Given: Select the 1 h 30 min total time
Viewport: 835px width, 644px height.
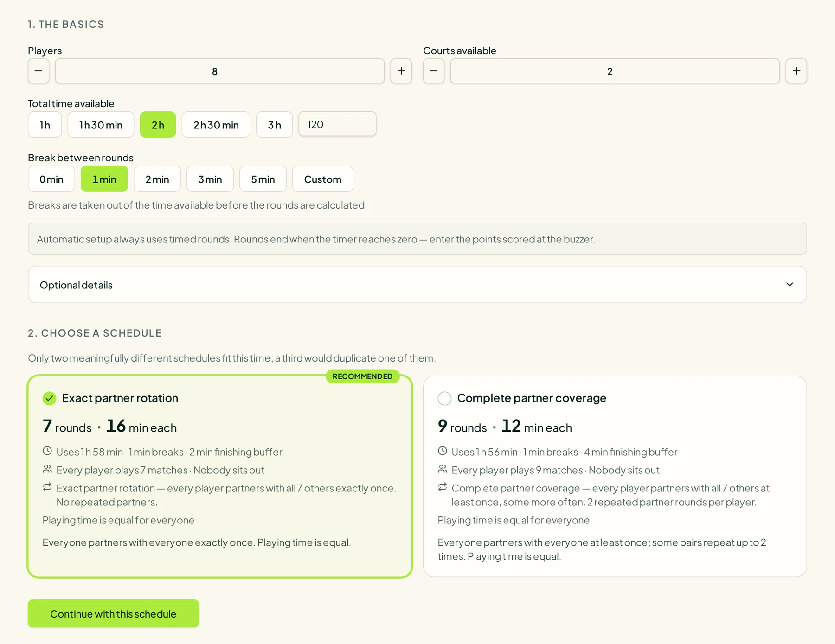Looking at the screenshot, I should pos(101,125).
